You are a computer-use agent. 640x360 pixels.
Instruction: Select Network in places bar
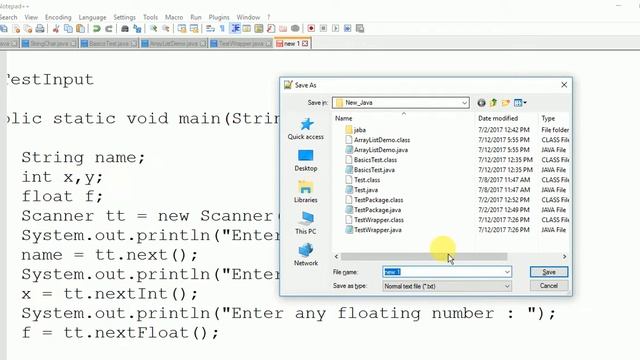306,254
